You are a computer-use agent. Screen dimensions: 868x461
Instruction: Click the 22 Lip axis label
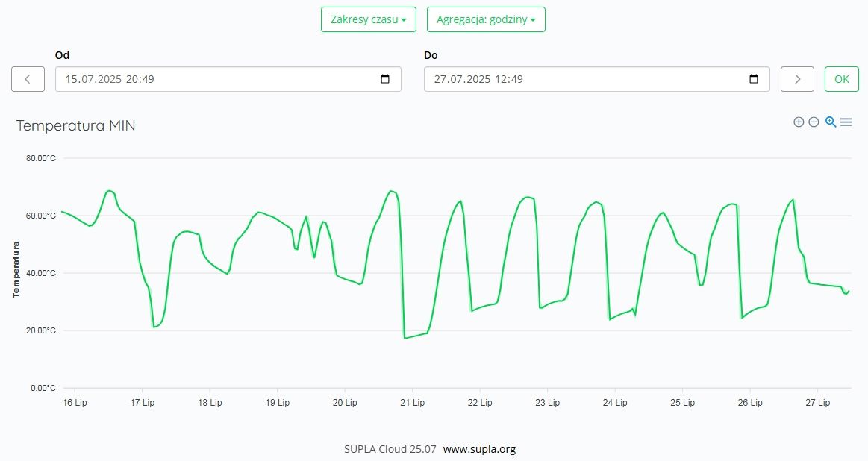pos(480,402)
